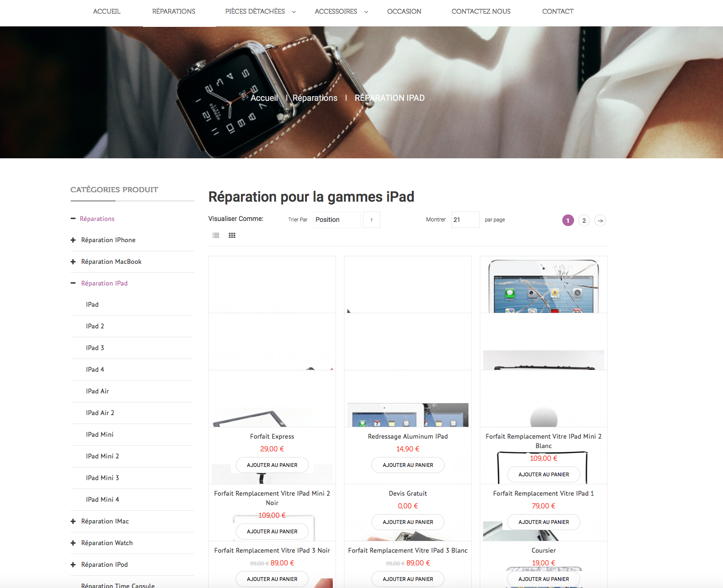Switch to list view icon
The width and height of the screenshot is (723, 588).
216,236
